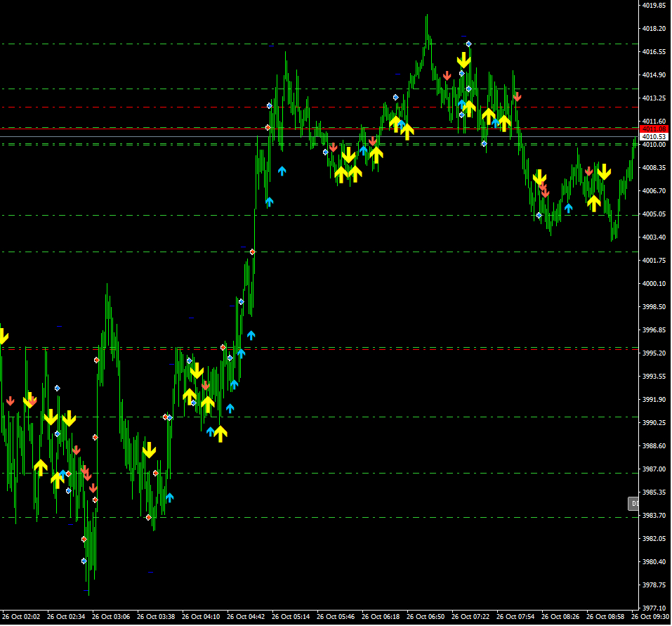
Task: Click the 3978.75 price scale label
Action: tap(654, 585)
